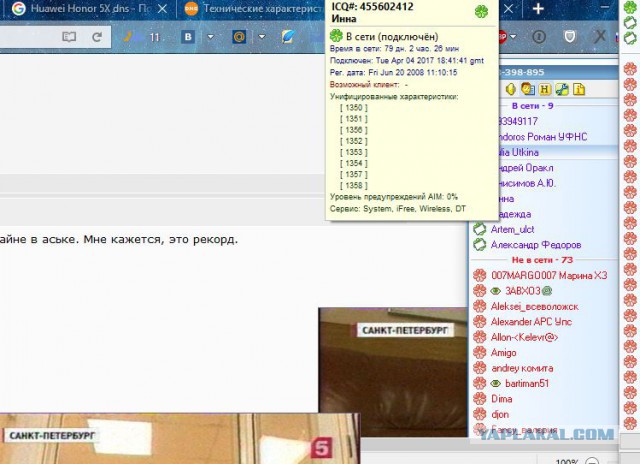
Task: Toggle the ICQ contact-face toolbar icon
Action: [528, 89]
